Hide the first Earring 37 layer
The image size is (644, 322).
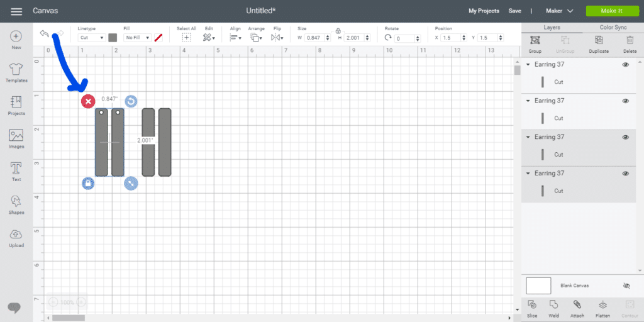(625, 65)
